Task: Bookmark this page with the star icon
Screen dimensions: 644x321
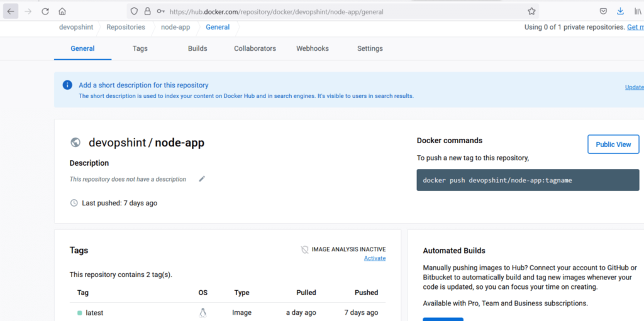Action: (x=531, y=11)
